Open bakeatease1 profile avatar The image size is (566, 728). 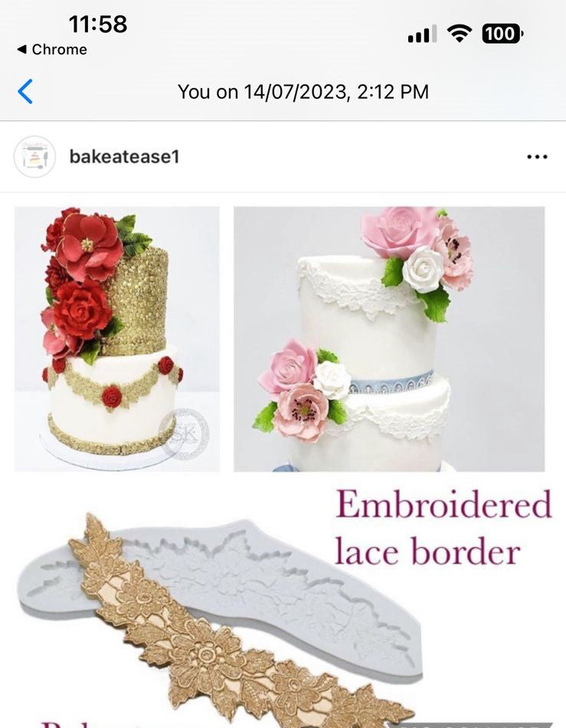point(34,156)
